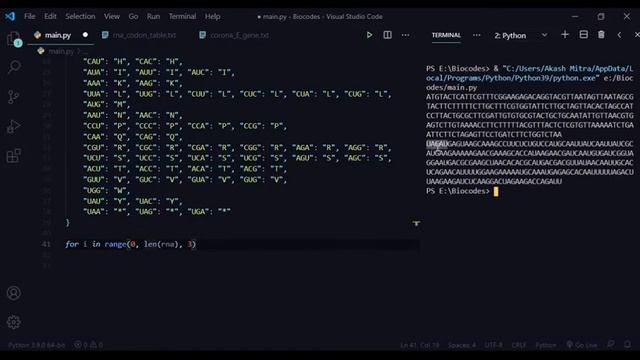Click Go Live in status bar
Image resolution: width=640 pixels, height=360 pixels.
point(581,345)
